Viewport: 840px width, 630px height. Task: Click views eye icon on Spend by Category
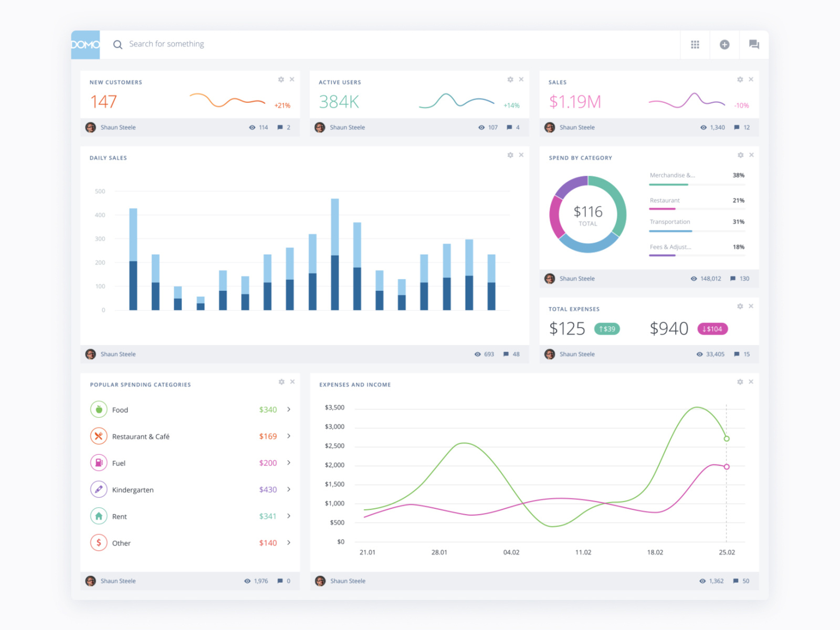pos(694,279)
